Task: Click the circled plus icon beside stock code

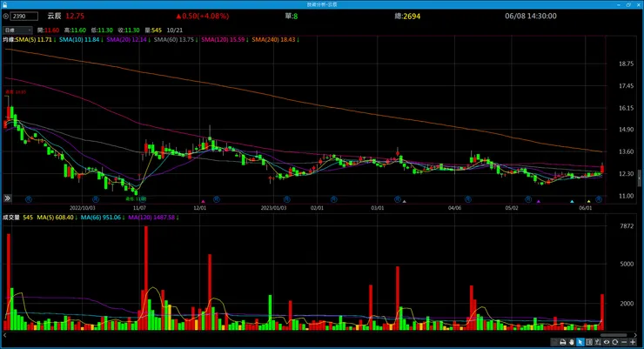Action: click(6, 17)
